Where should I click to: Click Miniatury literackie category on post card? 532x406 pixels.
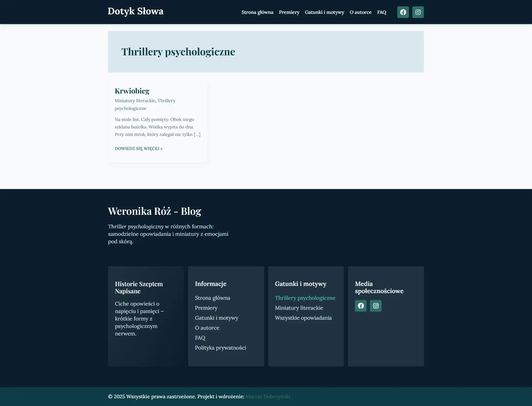(x=135, y=101)
